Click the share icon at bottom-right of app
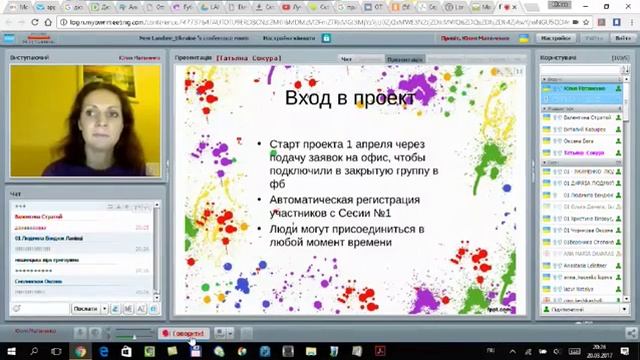 pyautogui.click(x=631, y=333)
